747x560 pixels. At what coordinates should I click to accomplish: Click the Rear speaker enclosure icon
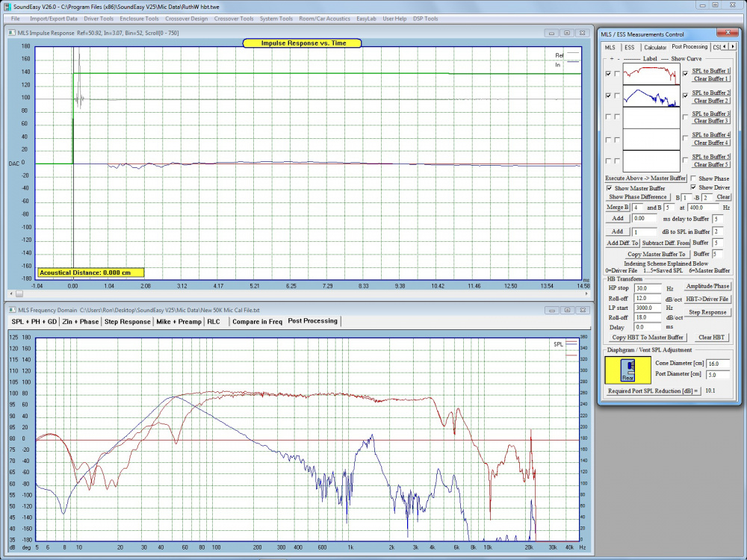(627, 371)
